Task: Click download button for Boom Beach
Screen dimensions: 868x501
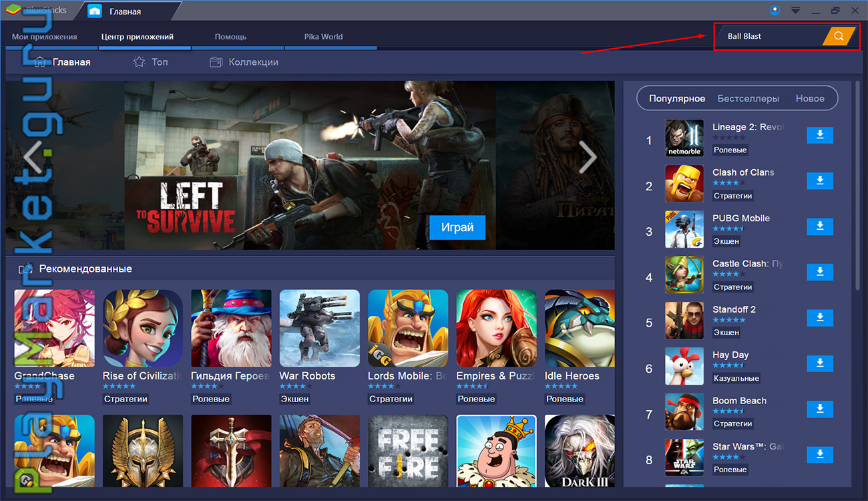Action: tap(820, 409)
